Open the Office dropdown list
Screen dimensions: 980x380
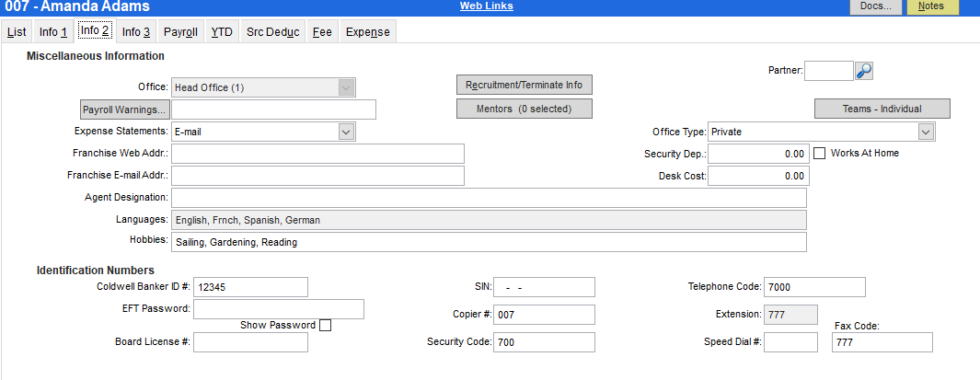[x=346, y=87]
